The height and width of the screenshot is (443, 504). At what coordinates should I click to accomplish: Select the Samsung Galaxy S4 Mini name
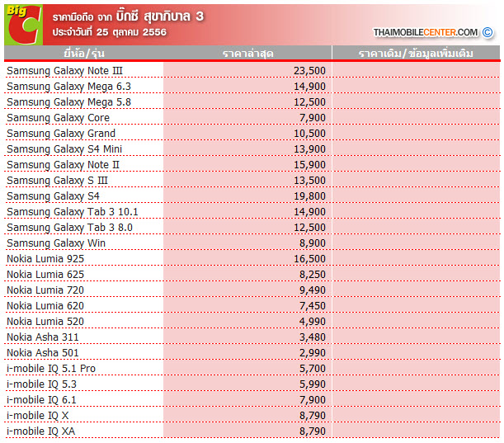[64, 149]
